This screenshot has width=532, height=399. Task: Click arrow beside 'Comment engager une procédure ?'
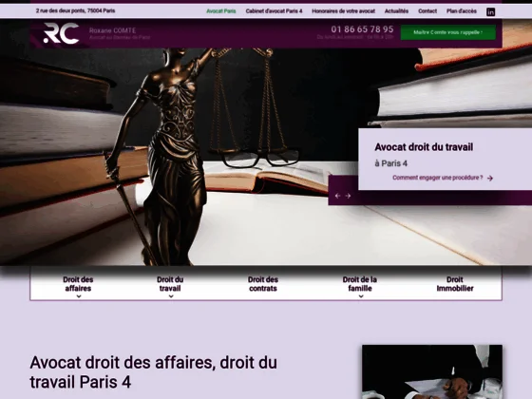490,179
